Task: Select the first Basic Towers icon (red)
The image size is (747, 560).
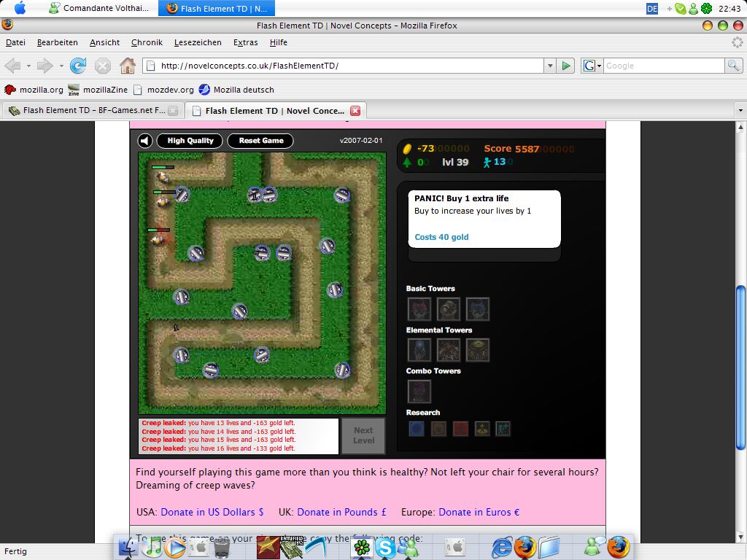Action: point(419,309)
